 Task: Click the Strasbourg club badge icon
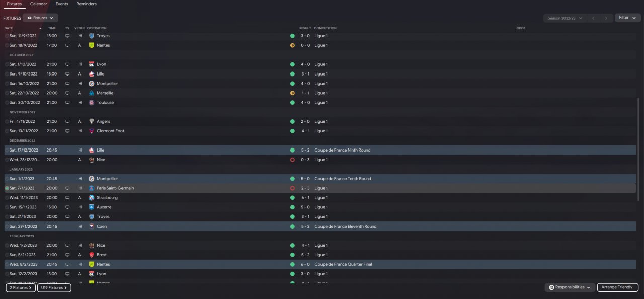click(x=91, y=198)
